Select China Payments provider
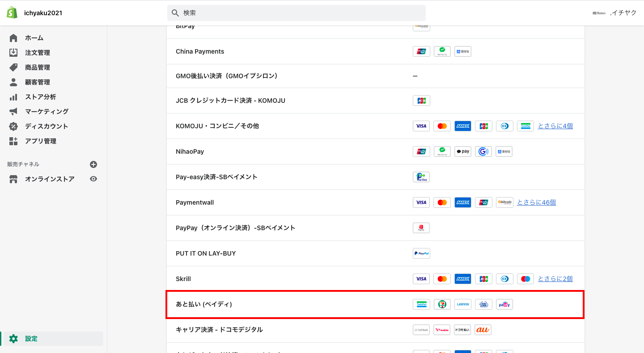Viewport: 644px width, 353px height. pos(375,51)
